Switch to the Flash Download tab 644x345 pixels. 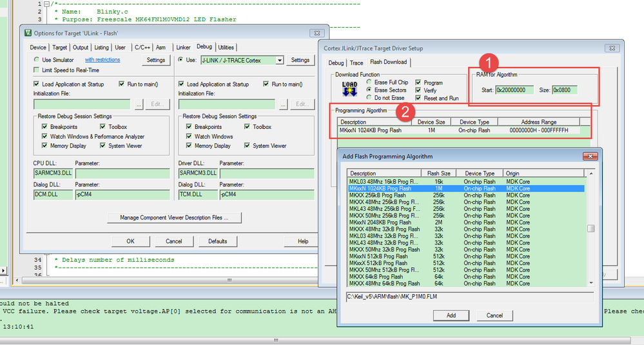click(x=389, y=62)
